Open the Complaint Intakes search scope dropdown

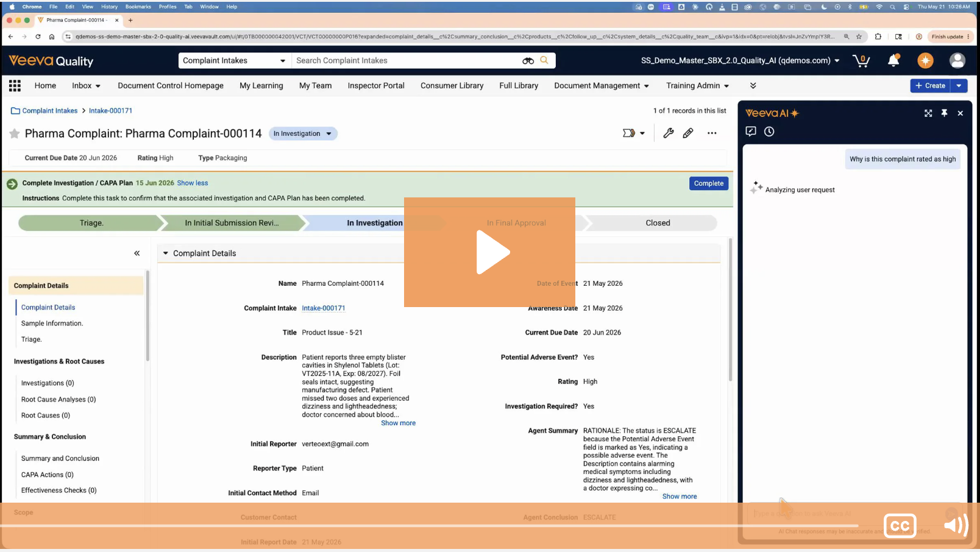(x=235, y=60)
